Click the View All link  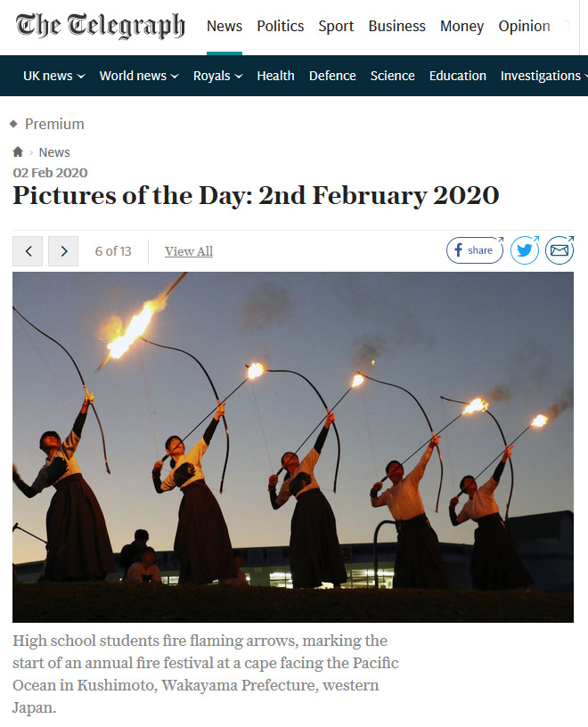(189, 251)
